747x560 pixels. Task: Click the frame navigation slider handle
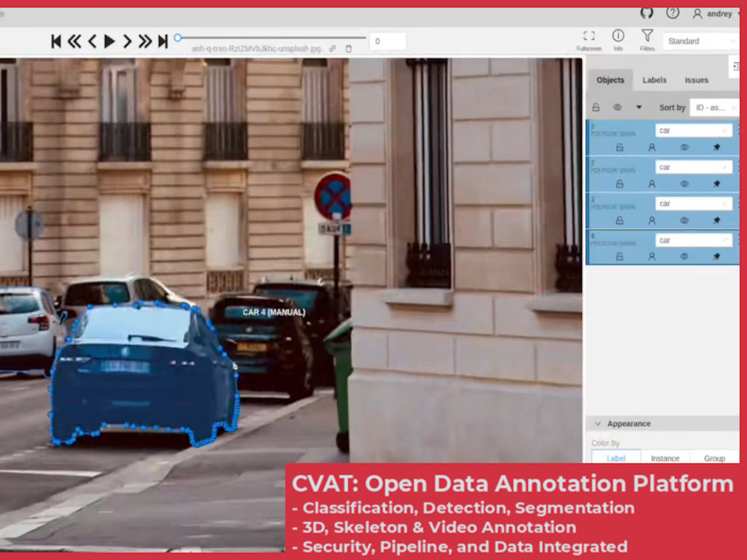click(x=178, y=37)
